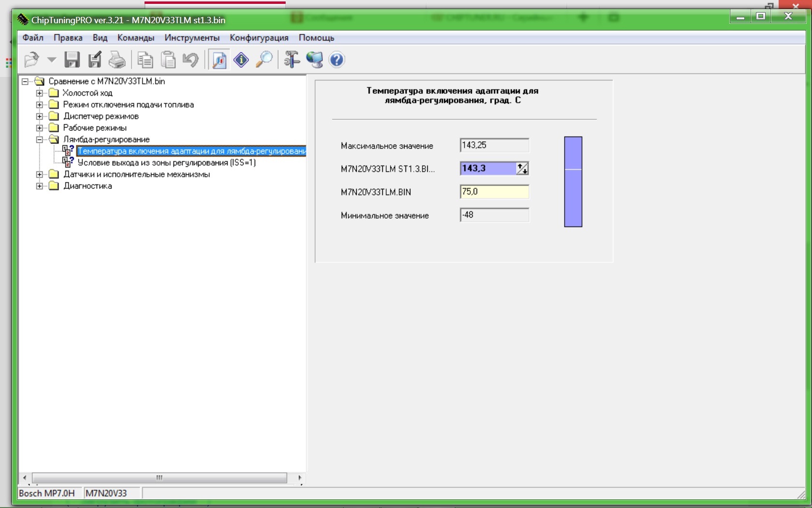Select the Диспетчер режимов tree item
This screenshot has width=812, height=508.
point(101,116)
